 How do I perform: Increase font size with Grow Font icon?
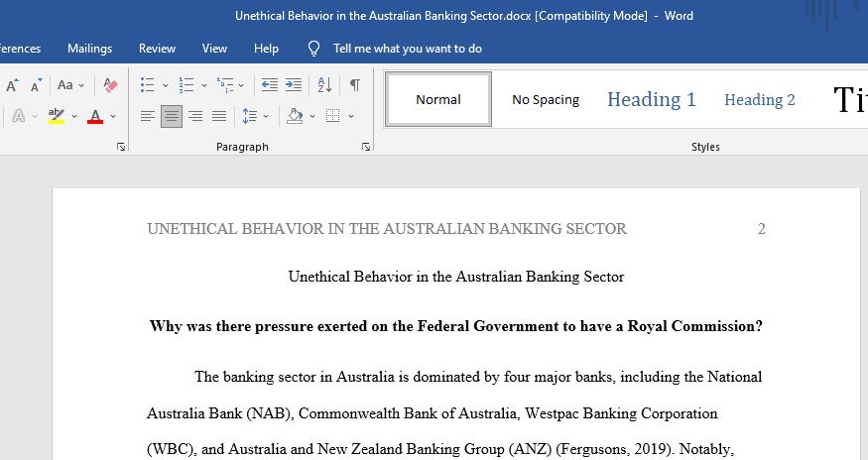(12, 85)
